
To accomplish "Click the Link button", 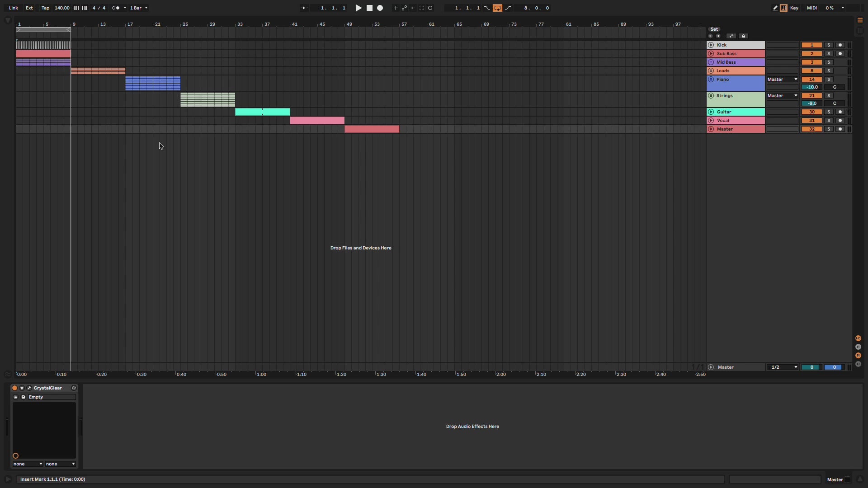I will 14,8.
